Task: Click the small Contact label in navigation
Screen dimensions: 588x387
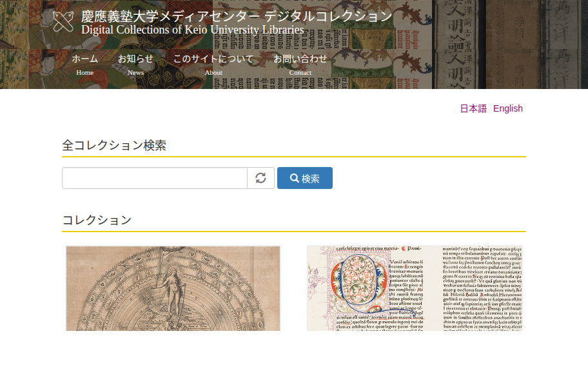Action: pyautogui.click(x=300, y=72)
